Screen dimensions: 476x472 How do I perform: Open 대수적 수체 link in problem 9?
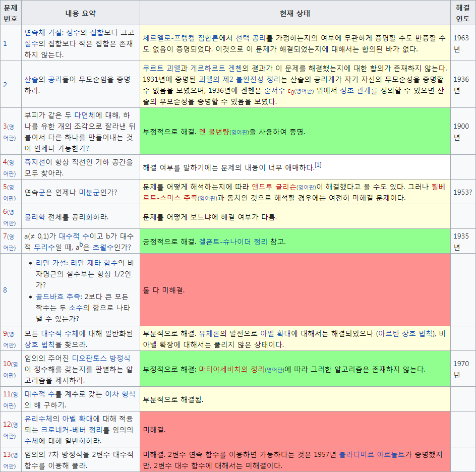point(60,334)
